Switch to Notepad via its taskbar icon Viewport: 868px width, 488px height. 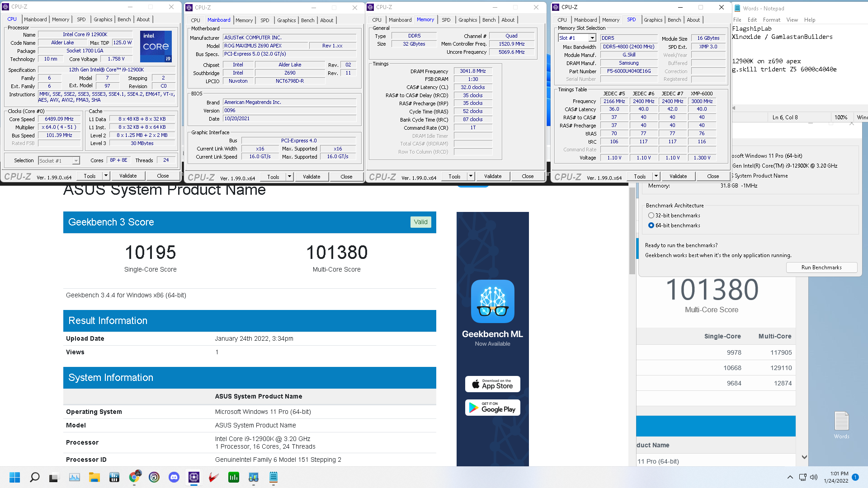tap(274, 477)
